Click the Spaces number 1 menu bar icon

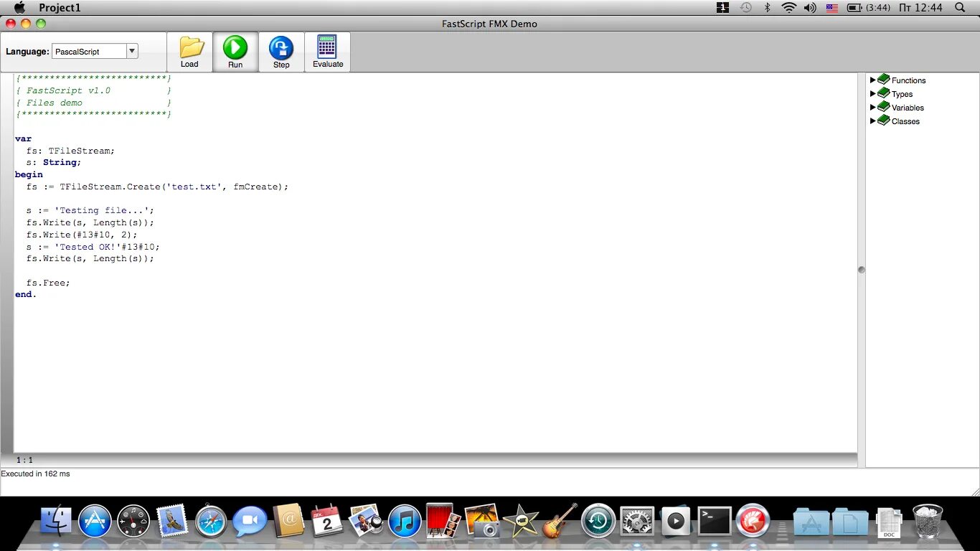723,7
